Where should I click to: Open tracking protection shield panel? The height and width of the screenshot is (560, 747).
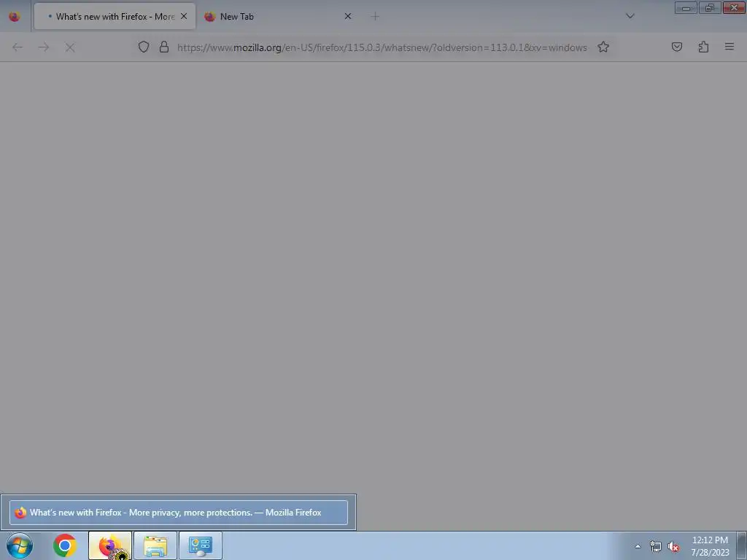point(144,47)
